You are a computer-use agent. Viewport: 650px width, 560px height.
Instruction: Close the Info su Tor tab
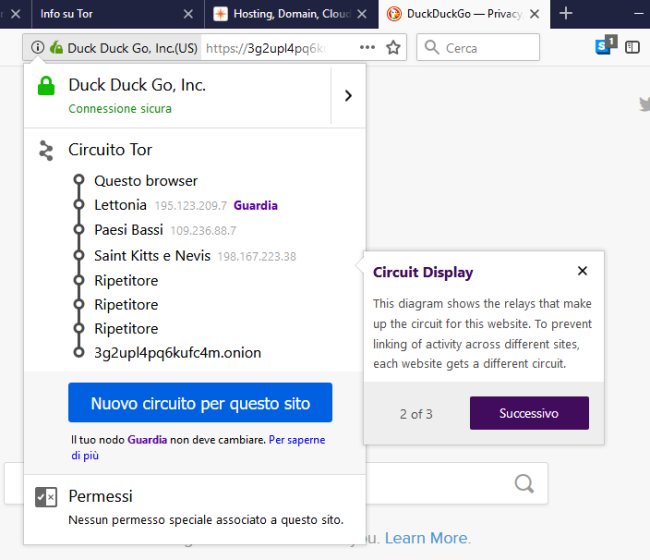(x=188, y=14)
